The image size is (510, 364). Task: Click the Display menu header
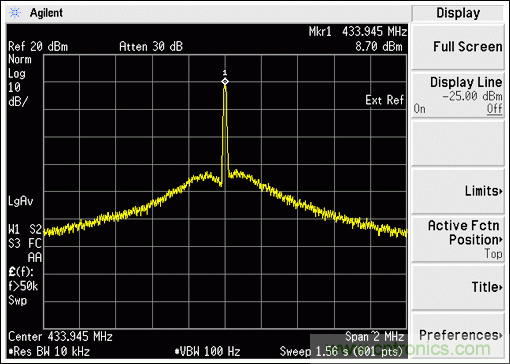tap(458, 13)
